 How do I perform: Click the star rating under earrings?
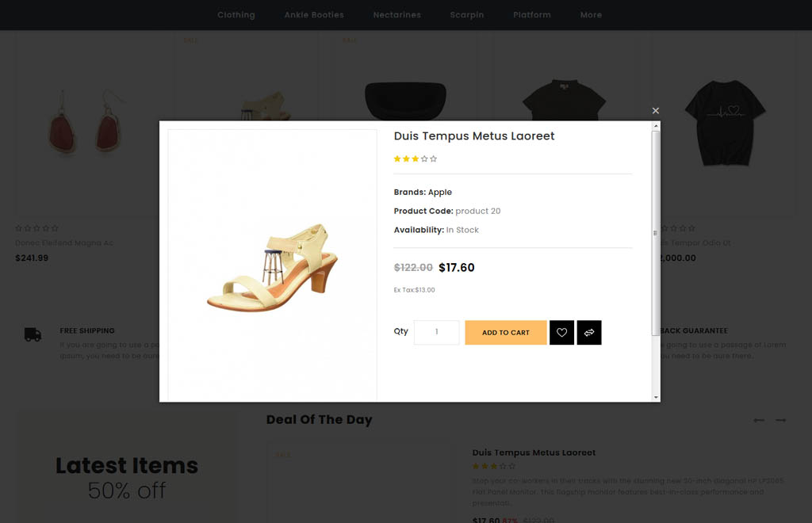[36, 228]
